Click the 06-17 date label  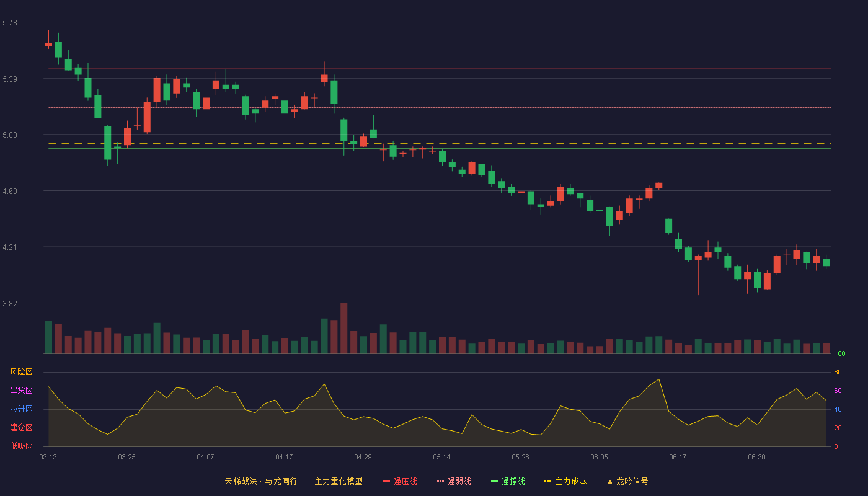click(x=678, y=457)
